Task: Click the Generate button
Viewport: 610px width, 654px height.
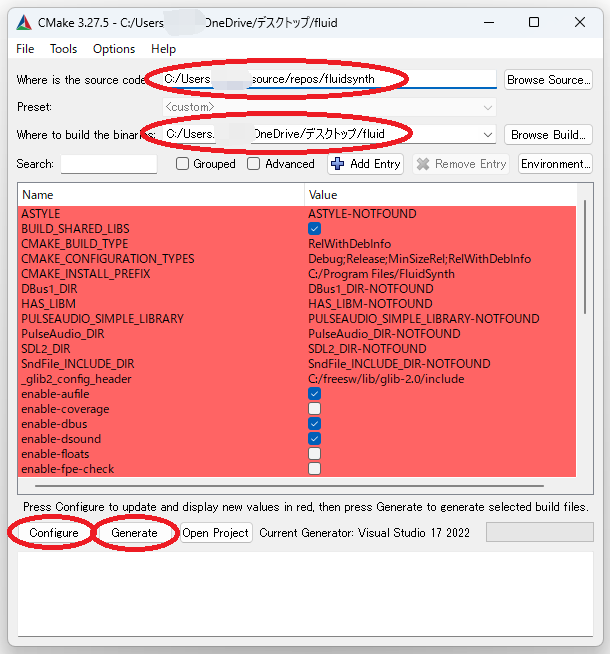Action: 134,533
